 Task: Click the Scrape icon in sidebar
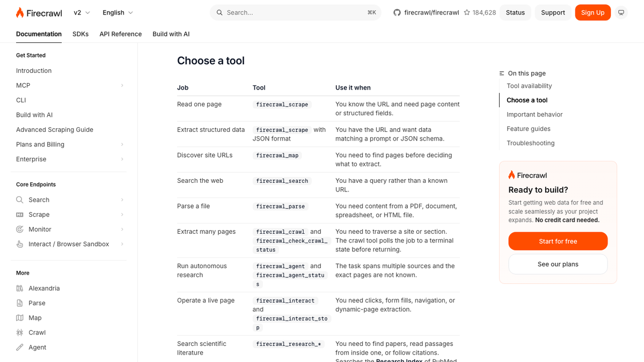19,215
